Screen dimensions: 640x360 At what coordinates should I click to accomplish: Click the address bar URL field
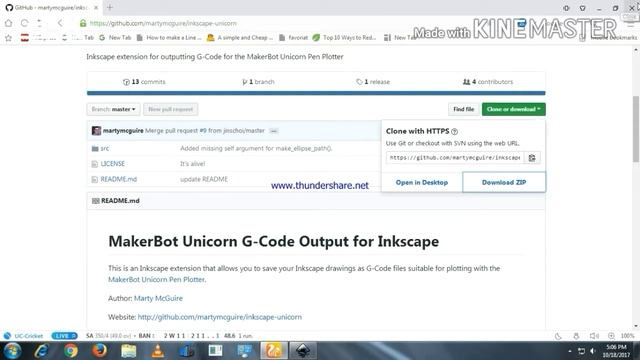tap(163, 23)
